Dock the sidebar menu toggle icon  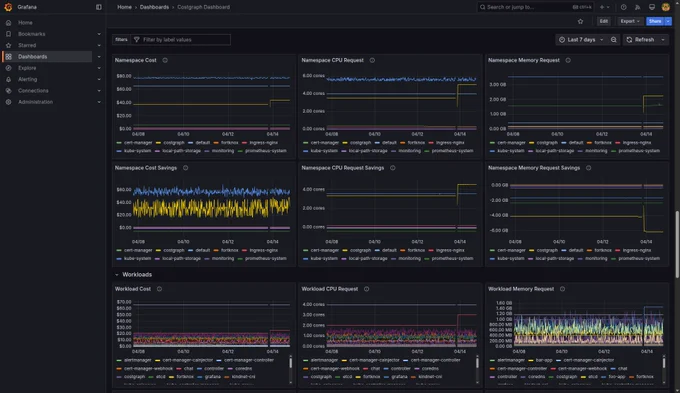pyautogui.click(x=99, y=7)
